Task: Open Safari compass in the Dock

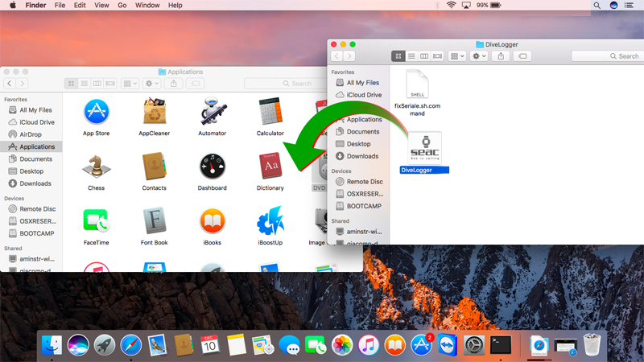Action: (x=130, y=345)
